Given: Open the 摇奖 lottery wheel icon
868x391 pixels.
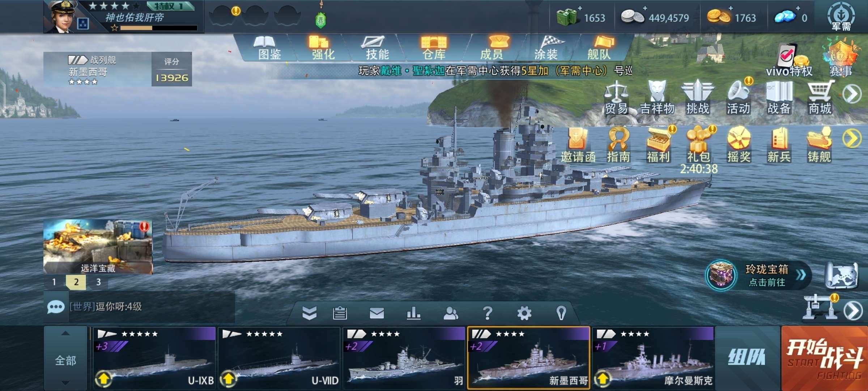Looking at the screenshot, I should point(739,145).
